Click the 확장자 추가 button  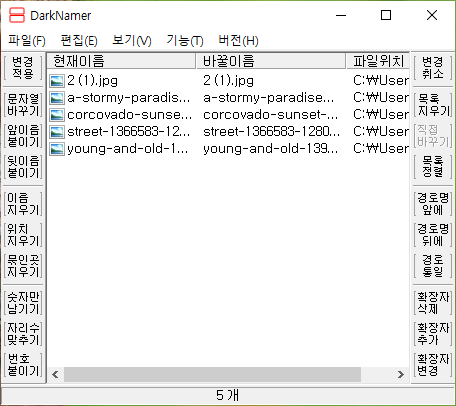433,334
